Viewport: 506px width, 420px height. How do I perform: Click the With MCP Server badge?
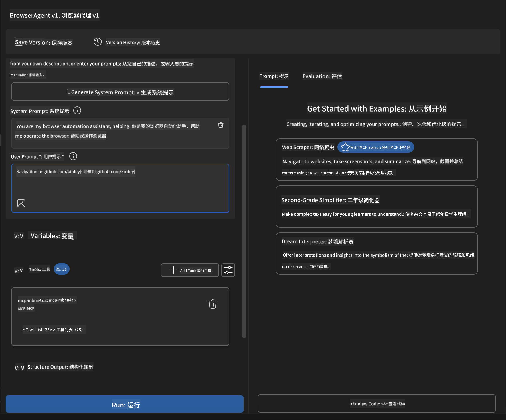[x=375, y=147]
